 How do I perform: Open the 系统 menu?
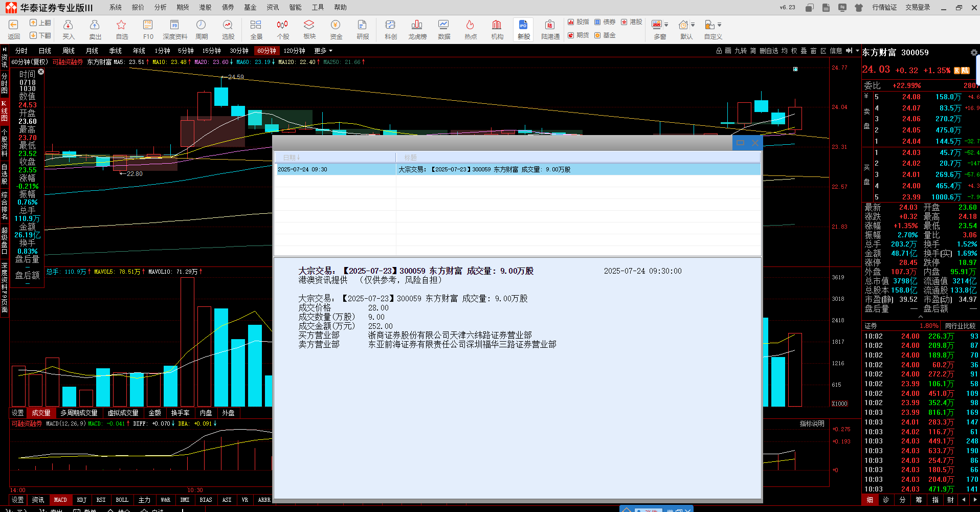point(116,7)
